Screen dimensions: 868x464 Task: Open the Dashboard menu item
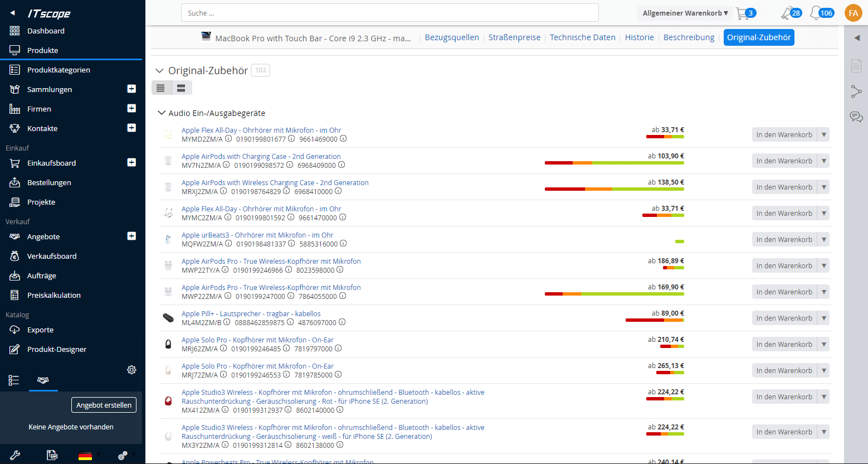coord(46,31)
